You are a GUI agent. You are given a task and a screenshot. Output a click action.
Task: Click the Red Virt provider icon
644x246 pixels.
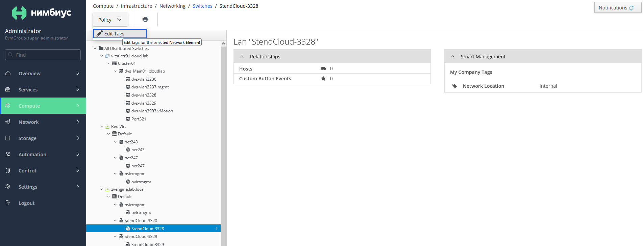107,127
